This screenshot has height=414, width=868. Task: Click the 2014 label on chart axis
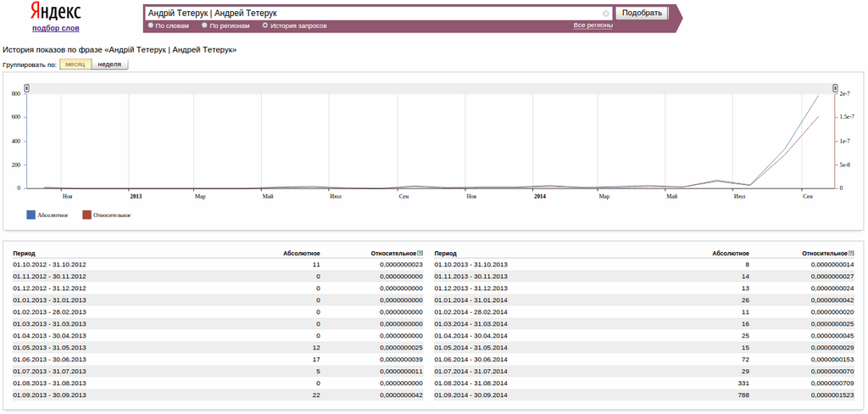click(540, 196)
